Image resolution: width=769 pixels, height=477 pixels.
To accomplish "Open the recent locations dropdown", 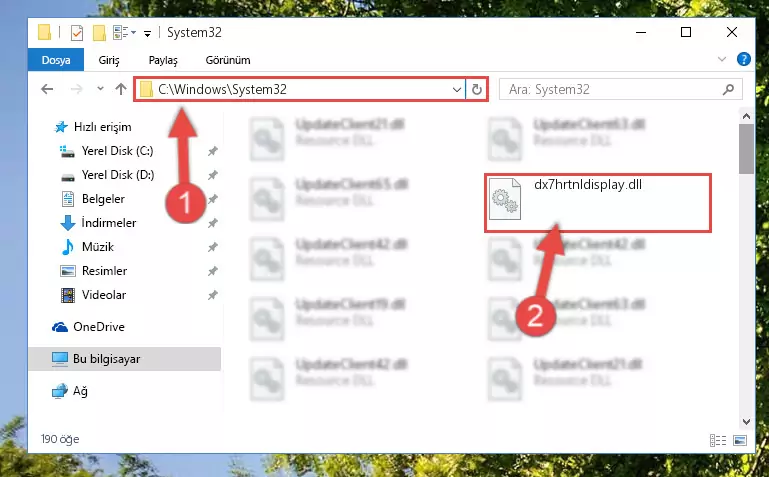I will coord(100,89).
